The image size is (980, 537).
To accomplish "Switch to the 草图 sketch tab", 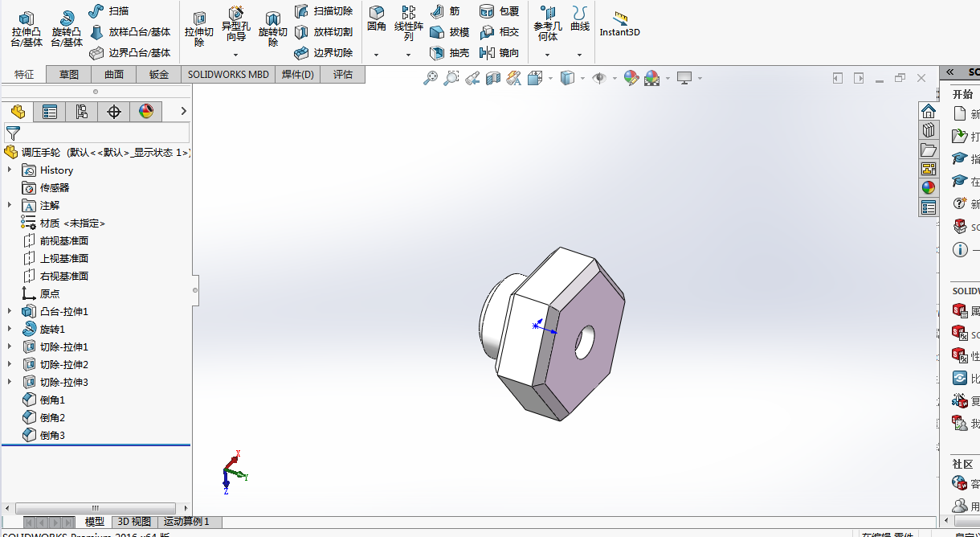I will point(69,75).
